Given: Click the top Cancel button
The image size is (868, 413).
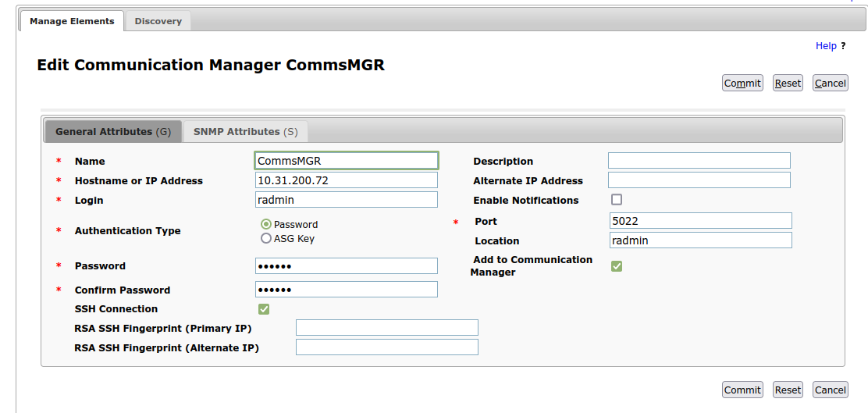Looking at the screenshot, I should click(831, 83).
